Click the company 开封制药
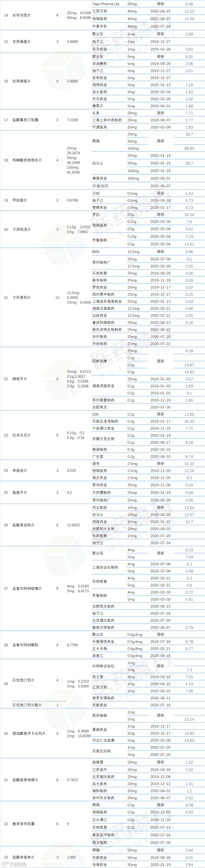Screen dimensions: 205x868 100,344
